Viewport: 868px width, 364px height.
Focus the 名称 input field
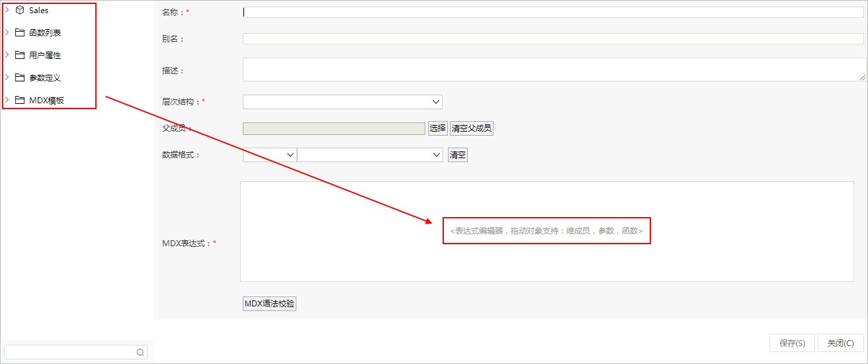553,12
